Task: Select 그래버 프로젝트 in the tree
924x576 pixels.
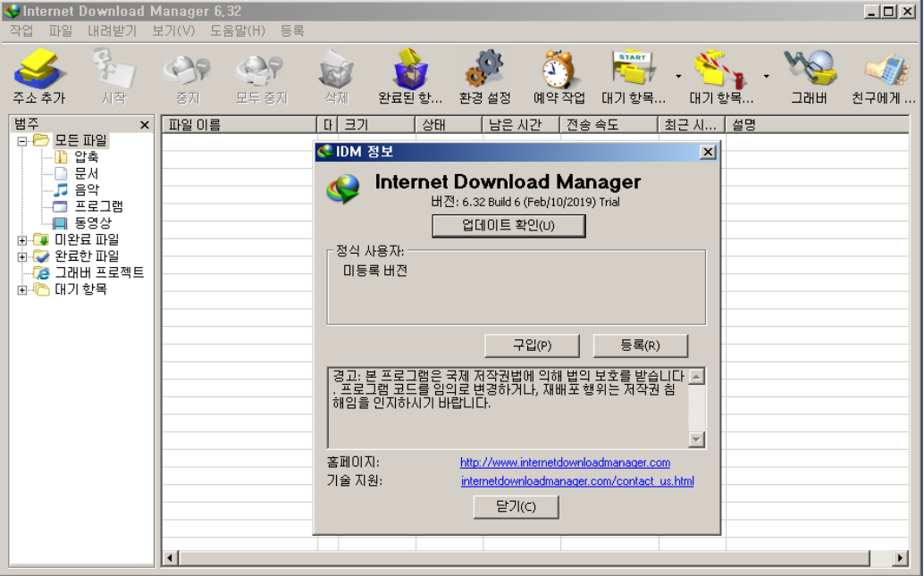Action: 99,272
